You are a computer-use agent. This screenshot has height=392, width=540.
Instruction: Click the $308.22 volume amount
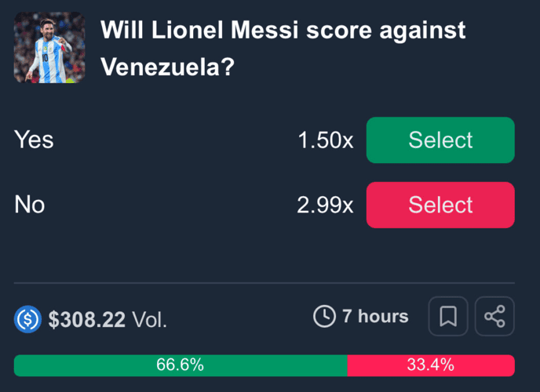tap(86, 320)
